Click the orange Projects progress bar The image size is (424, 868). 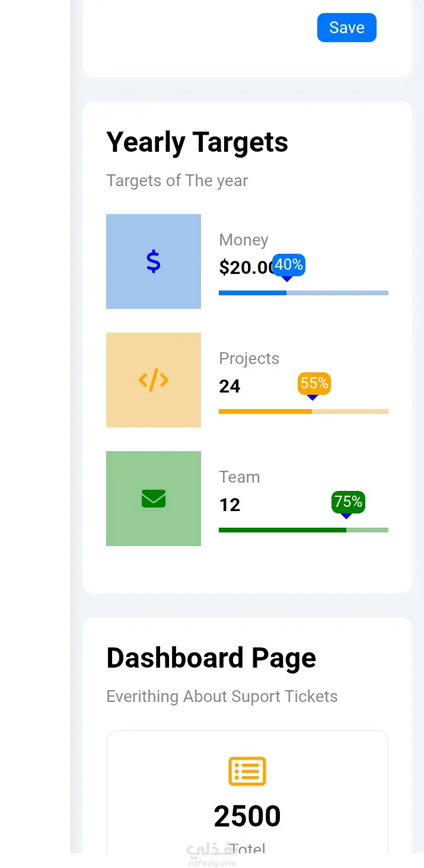coord(304,411)
